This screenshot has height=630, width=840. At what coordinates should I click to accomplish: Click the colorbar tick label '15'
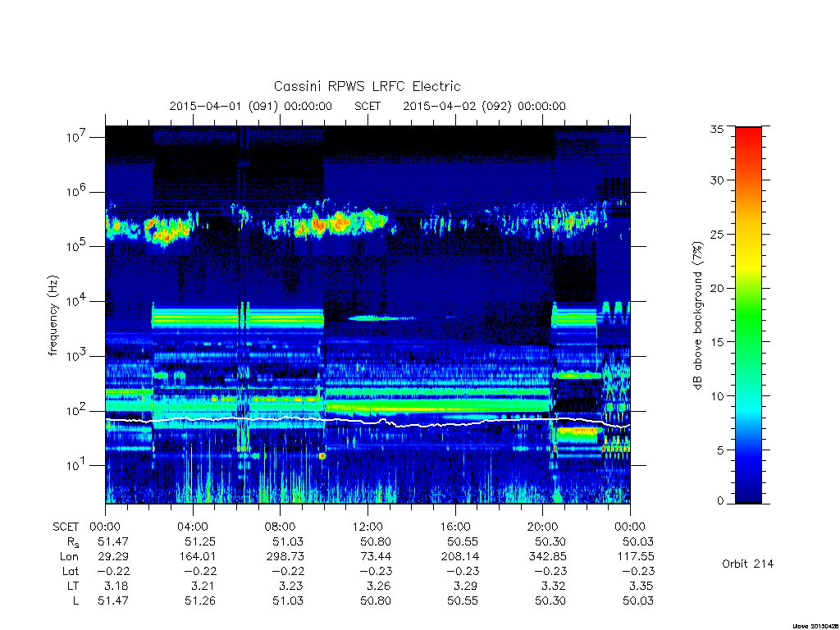717,342
